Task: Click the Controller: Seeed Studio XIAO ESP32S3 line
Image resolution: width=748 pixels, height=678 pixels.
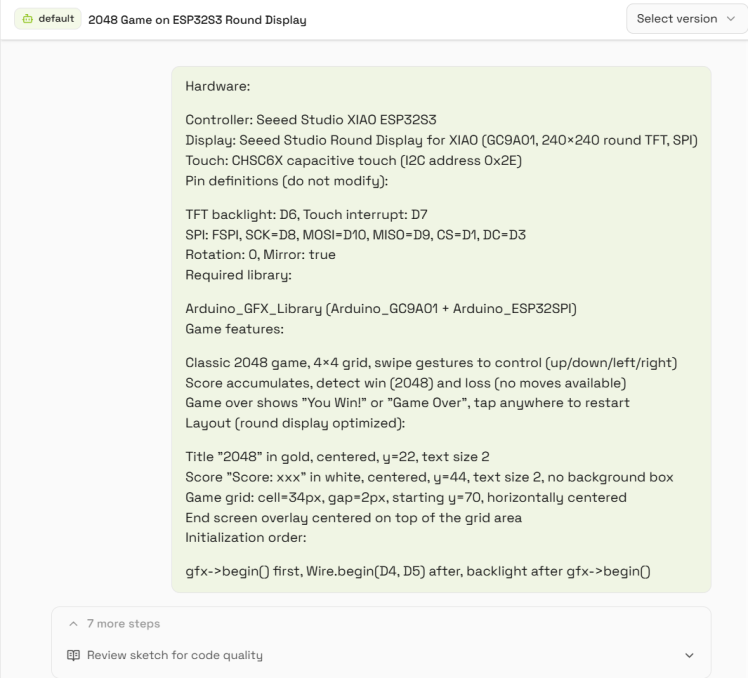Action: [x=311, y=120]
